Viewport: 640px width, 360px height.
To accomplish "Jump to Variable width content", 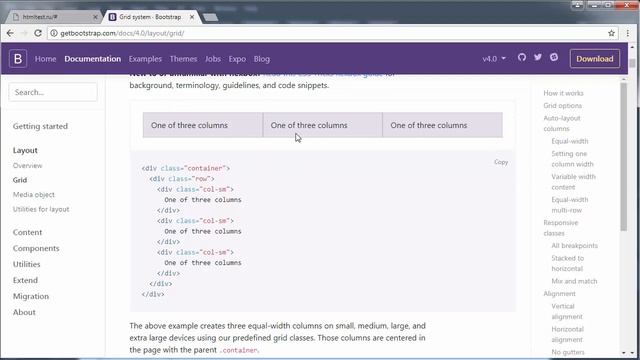I will [573, 182].
